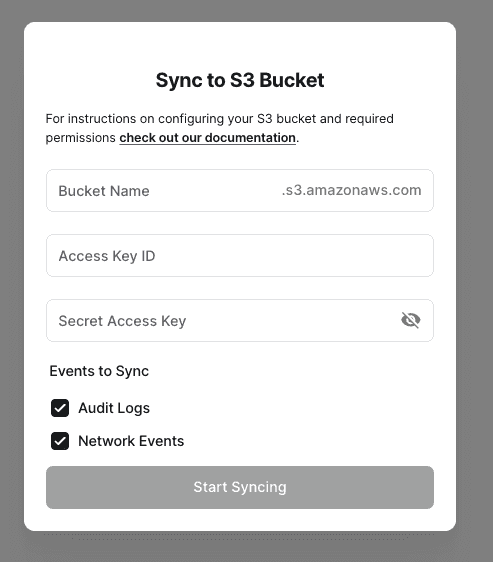Focus the Access Key ID field
Image resolution: width=493 pixels, height=562 pixels.
pyautogui.click(x=240, y=256)
